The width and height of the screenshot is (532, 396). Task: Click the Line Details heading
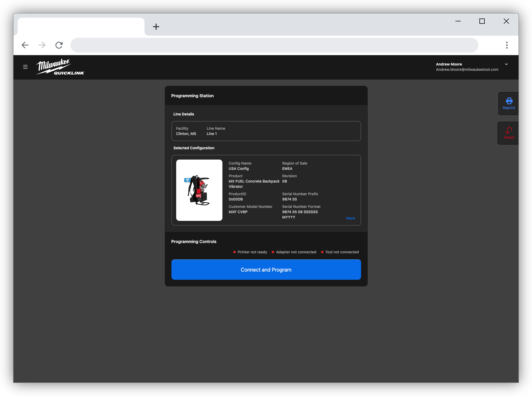coord(184,114)
